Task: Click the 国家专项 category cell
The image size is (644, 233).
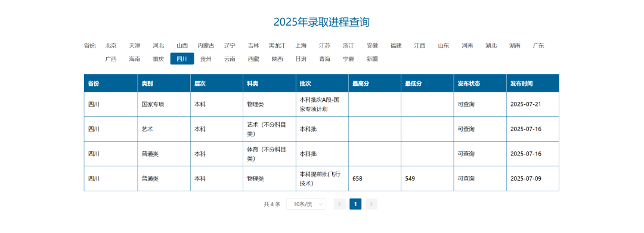Action: (164, 104)
